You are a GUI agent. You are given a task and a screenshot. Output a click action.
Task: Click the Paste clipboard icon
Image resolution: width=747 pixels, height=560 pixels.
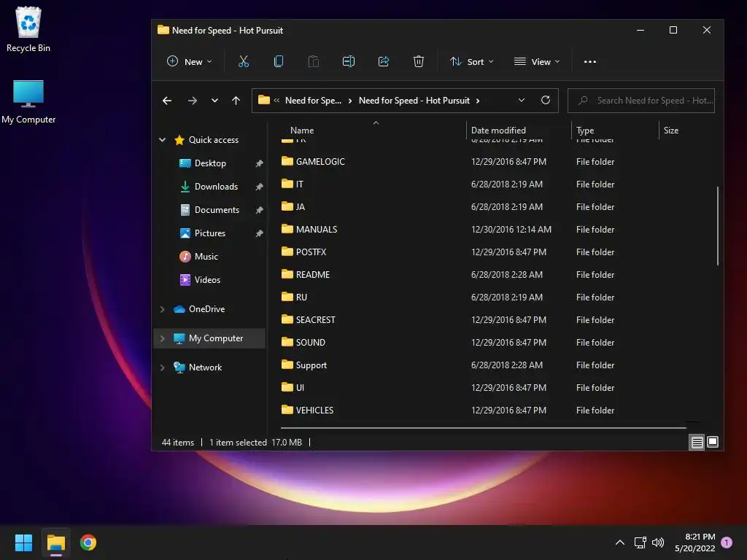pyautogui.click(x=314, y=61)
